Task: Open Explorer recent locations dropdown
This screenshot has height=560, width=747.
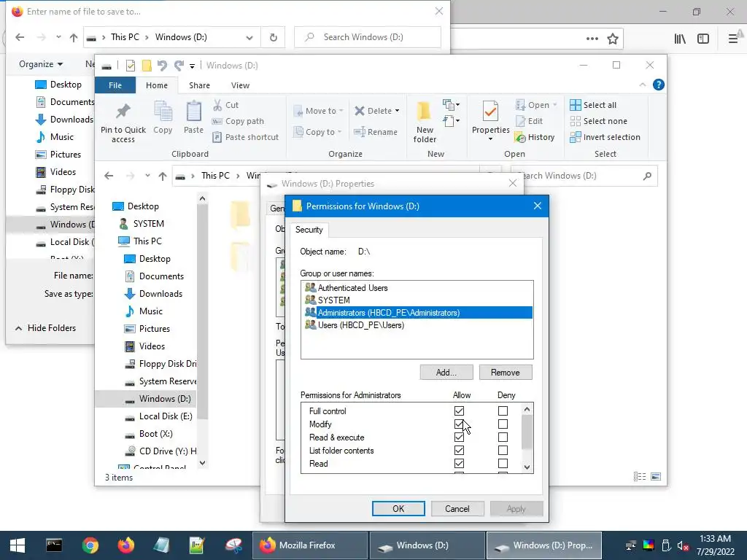Action: click(x=147, y=176)
